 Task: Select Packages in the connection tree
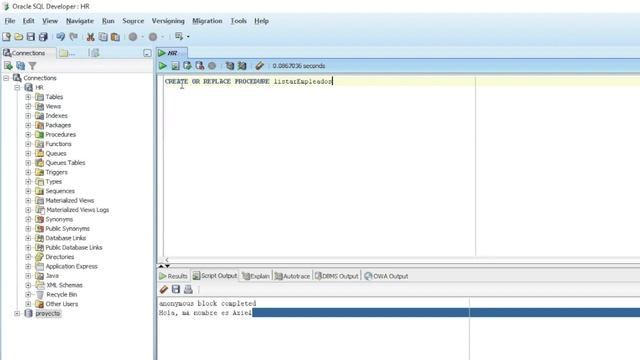pyautogui.click(x=58, y=125)
